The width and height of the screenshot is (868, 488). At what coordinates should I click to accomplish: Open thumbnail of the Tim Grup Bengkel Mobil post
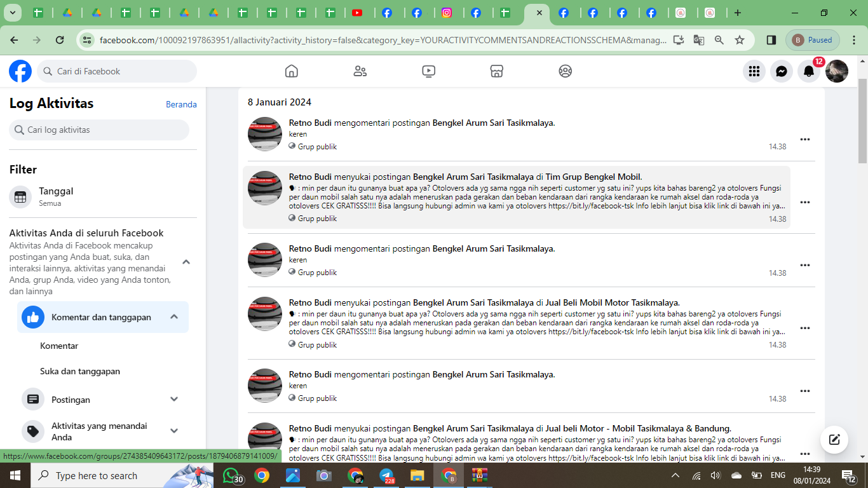coord(265,188)
